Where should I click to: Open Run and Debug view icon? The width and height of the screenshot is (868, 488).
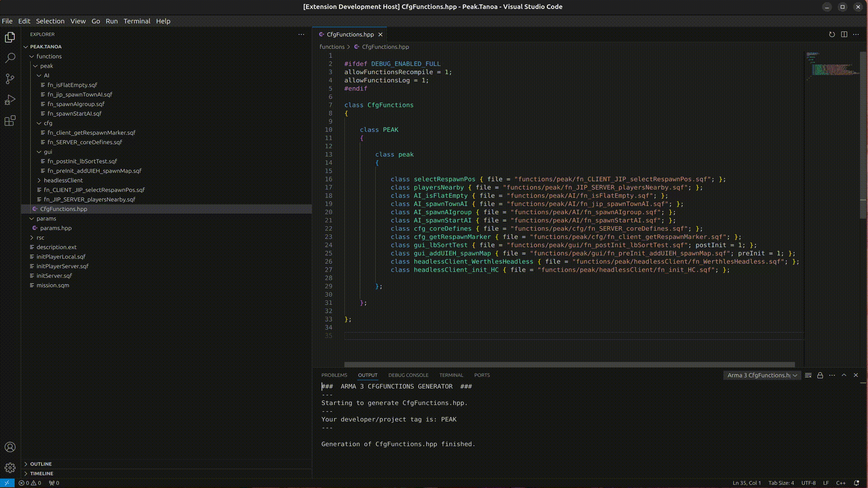(x=10, y=100)
